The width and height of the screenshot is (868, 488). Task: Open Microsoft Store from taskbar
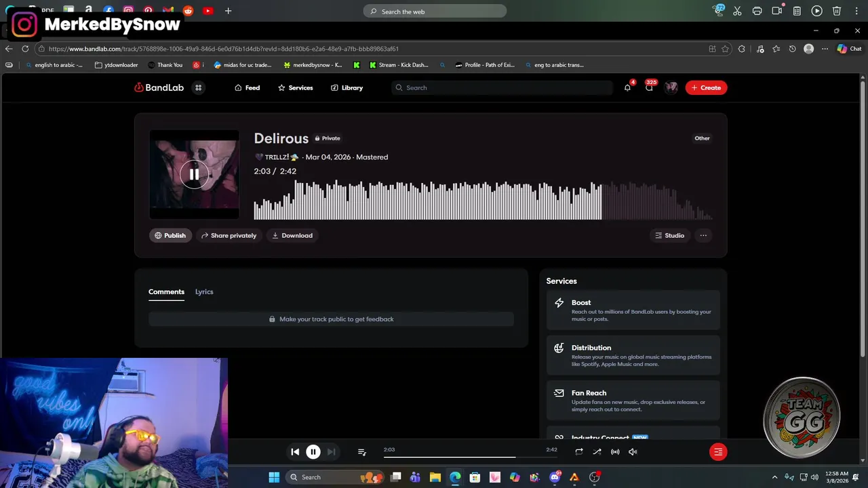click(475, 477)
